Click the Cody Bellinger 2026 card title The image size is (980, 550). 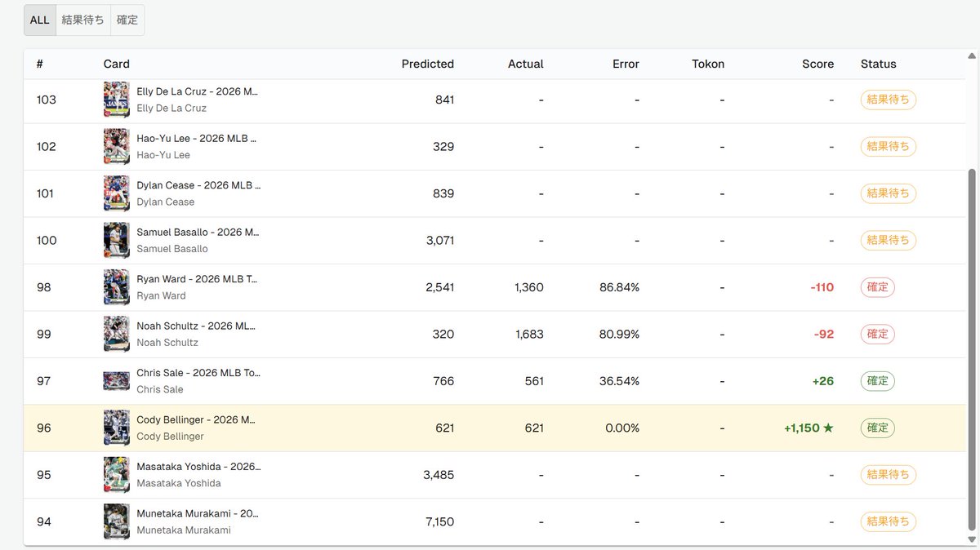tap(196, 419)
